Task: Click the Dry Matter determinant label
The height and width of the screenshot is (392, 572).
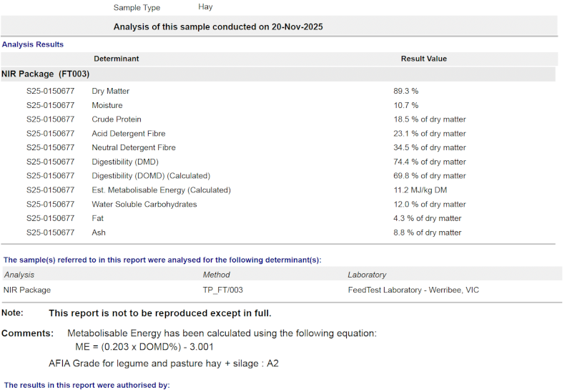Action: coord(110,92)
